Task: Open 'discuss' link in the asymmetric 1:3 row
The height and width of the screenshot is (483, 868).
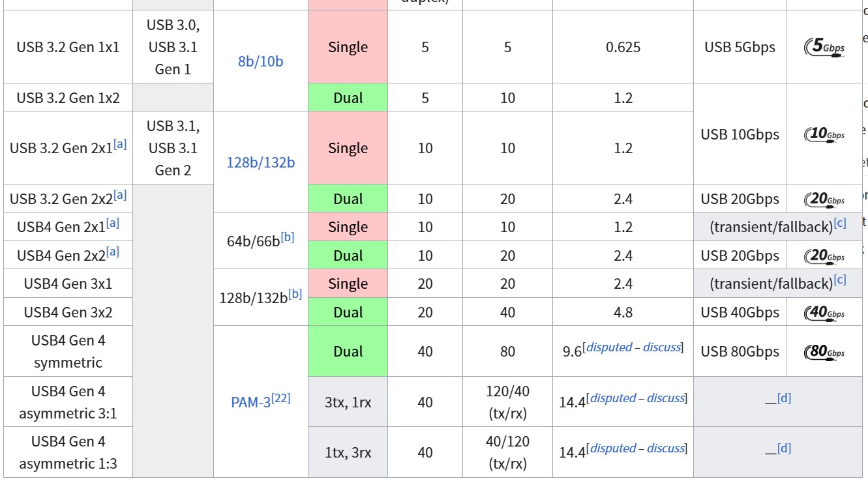Action: [x=665, y=448]
